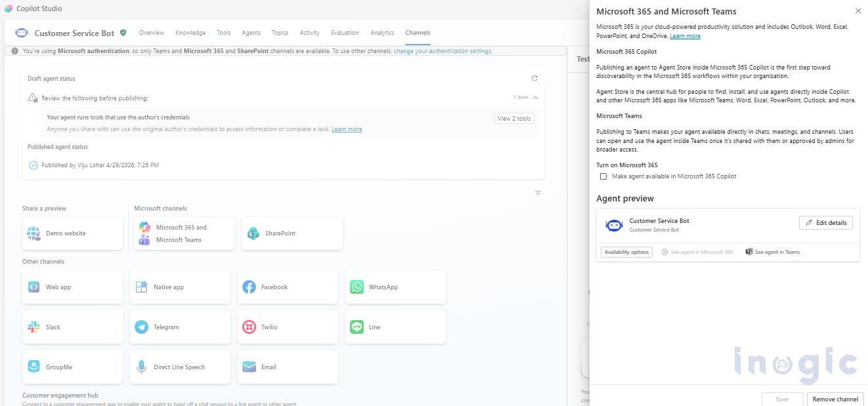Image resolution: width=868 pixels, height=406 pixels.
Task: Click the Published by Viju Lohar text
Action: click(100, 165)
